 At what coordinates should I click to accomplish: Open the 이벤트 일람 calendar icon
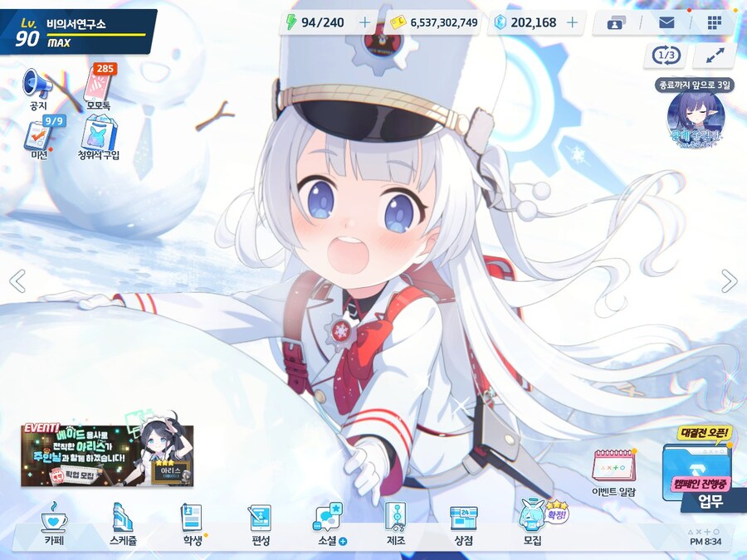tap(613, 472)
